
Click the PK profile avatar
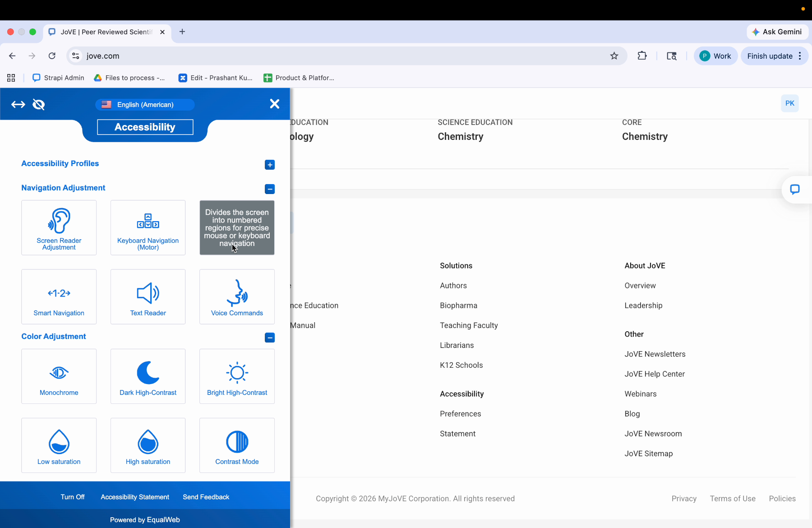coord(790,103)
